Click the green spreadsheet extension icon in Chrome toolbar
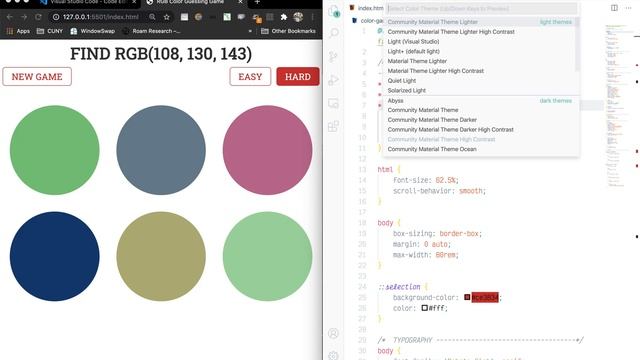The width and height of the screenshot is (640, 360). click(227, 17)
